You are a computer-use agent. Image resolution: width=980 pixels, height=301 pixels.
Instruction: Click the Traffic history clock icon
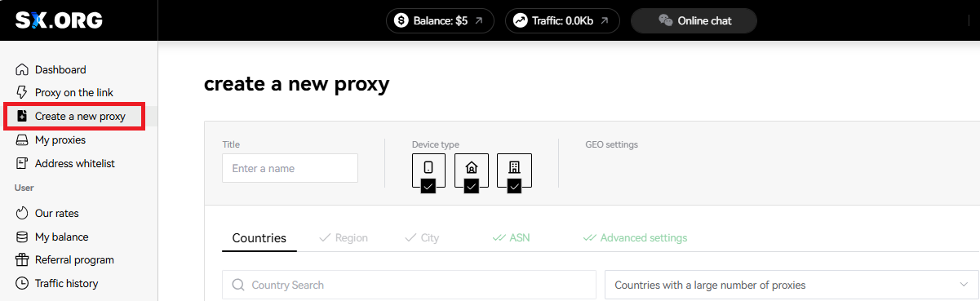(x=22, y=284)
